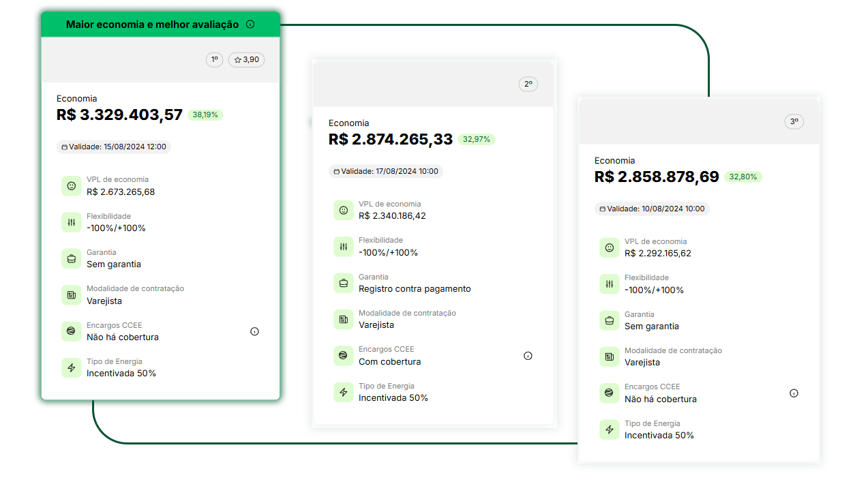
Task: Click Flexibilidade sliders icon in second card
Action: point(343,247)
